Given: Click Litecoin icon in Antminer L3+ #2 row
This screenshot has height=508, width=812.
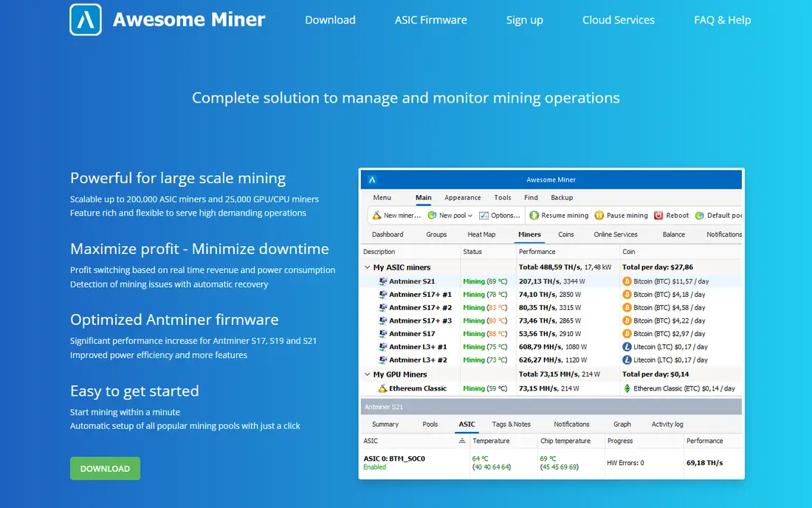Looking at the screenshot, I should (627, 360).
